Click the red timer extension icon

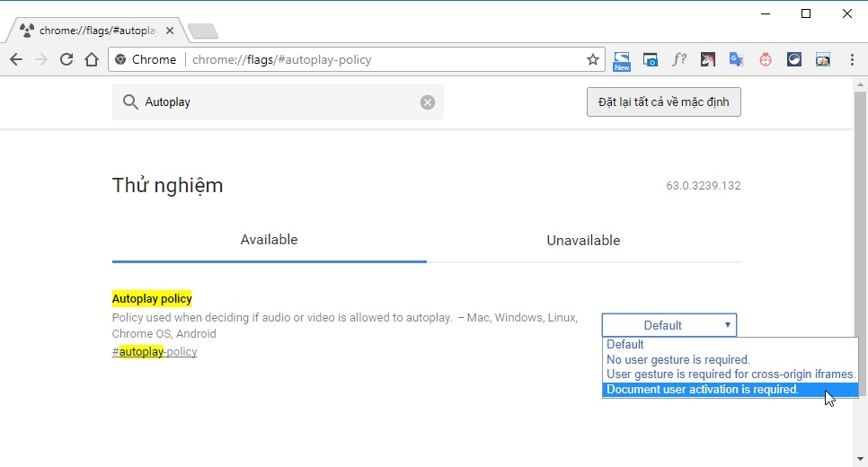click(766, 60)
